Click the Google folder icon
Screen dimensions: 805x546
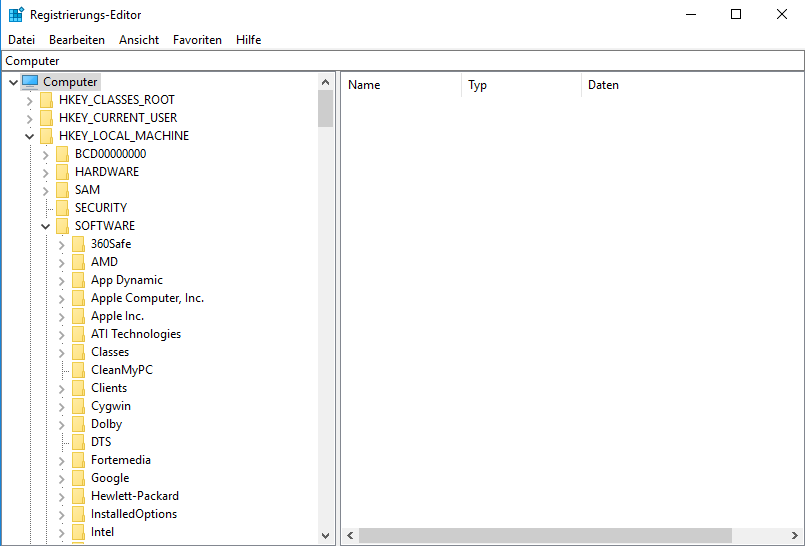[x=78, y=478]
